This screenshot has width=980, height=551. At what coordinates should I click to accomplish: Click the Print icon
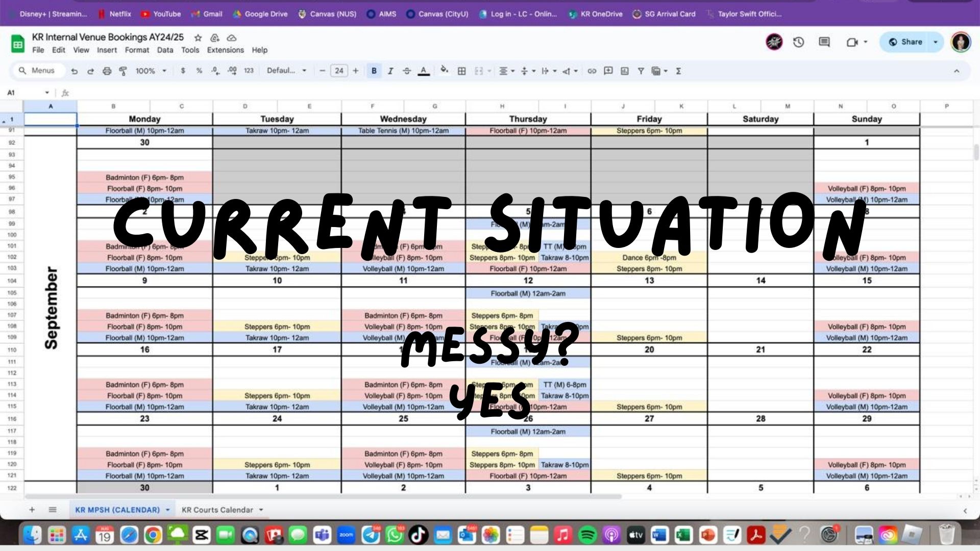[x=107, y=71]
